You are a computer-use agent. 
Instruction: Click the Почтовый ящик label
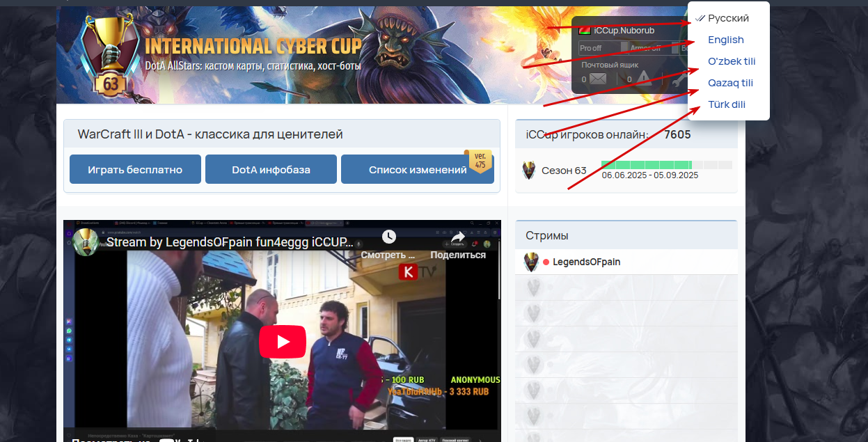coord(610,65)
